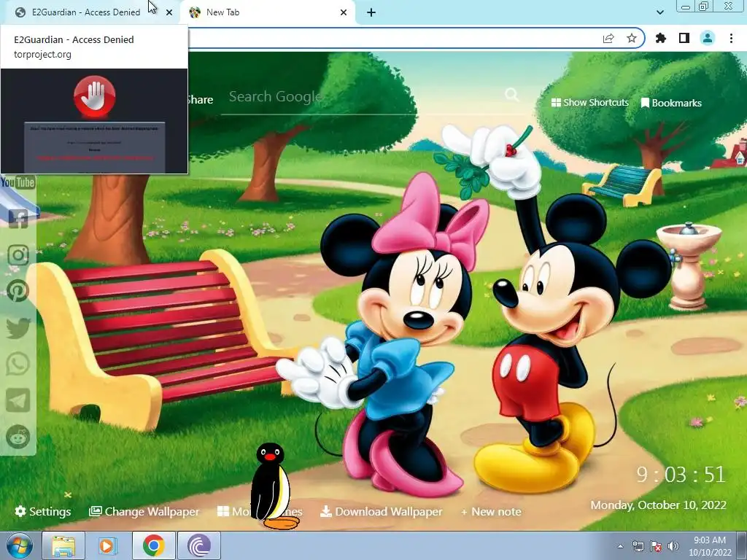747x560 pixels.
Task: Switch to E2Guardian - Access Denied tab
Action: (x=86, y=12)
